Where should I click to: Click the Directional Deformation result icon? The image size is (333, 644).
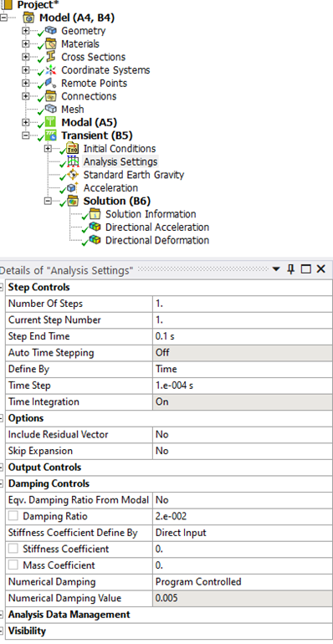(x=95, y=240)
